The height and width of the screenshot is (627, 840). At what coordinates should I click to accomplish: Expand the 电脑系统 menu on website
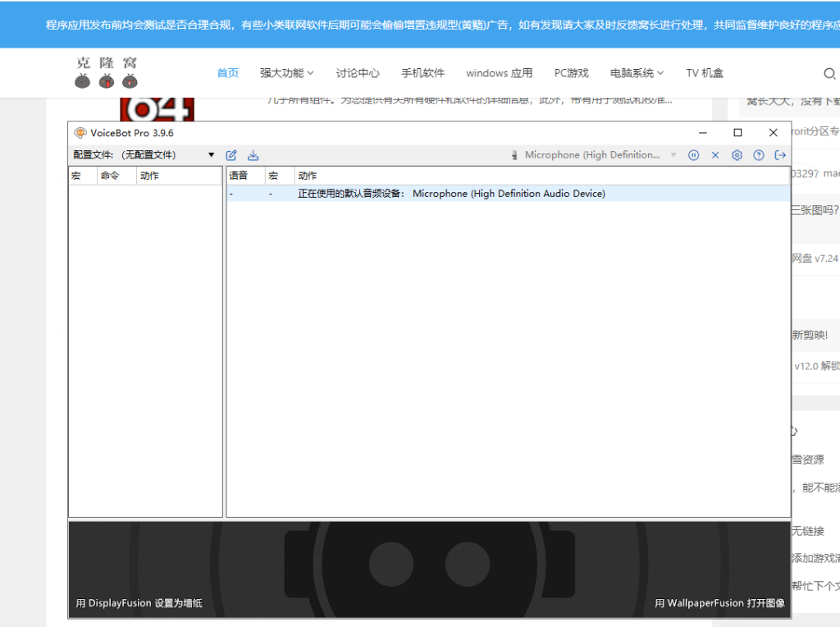click(637, 73)
